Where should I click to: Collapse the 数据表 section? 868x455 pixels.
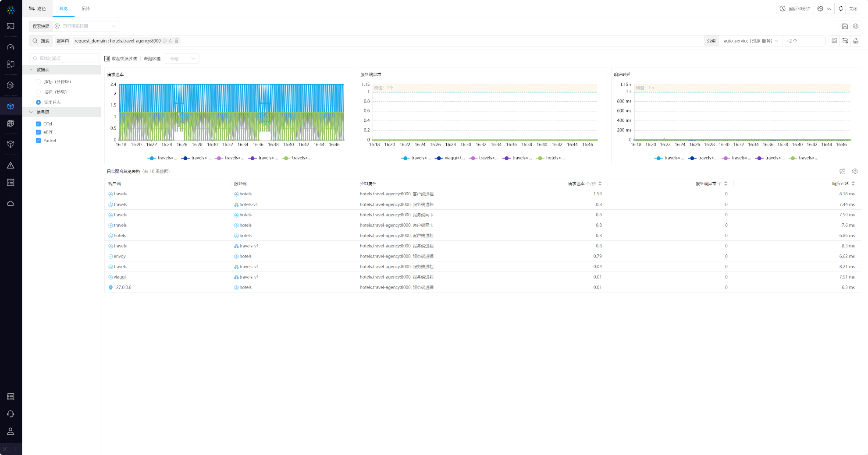pyautogui.click(x=31, y=70)
